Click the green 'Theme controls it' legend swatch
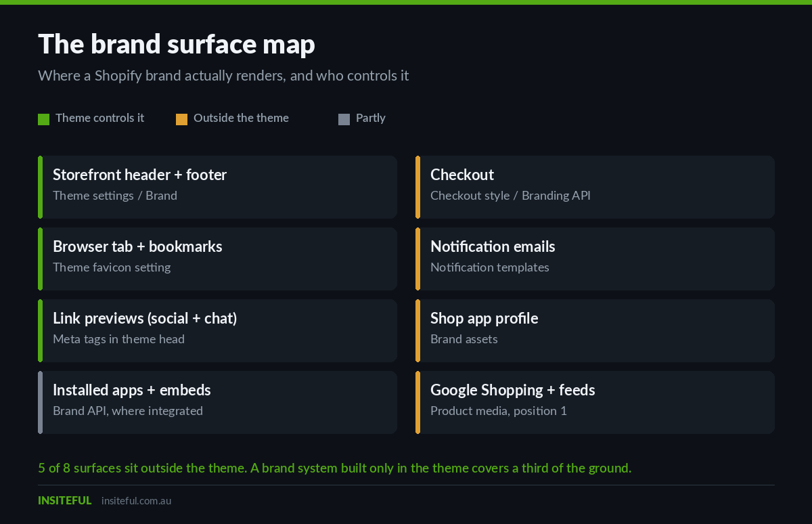This screenshot has height=524, width=812. tap(44, 120)
